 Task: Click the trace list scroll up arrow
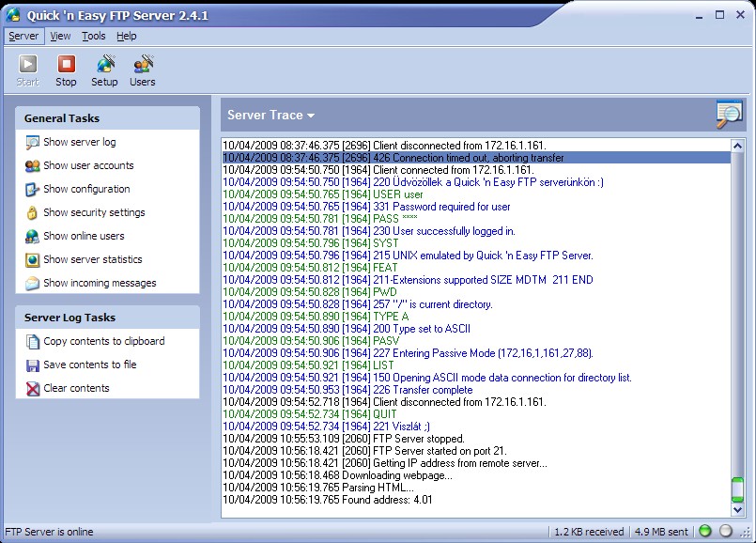737,146
